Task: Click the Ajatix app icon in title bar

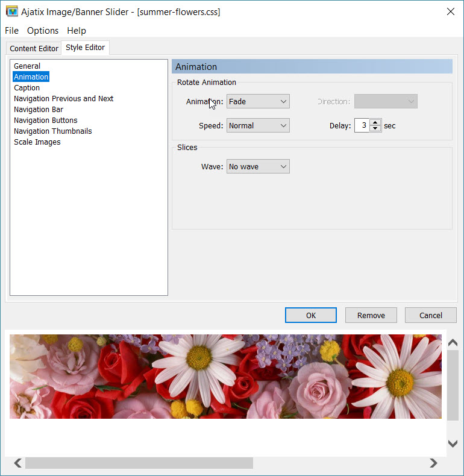Action: [x=12, y=11]
